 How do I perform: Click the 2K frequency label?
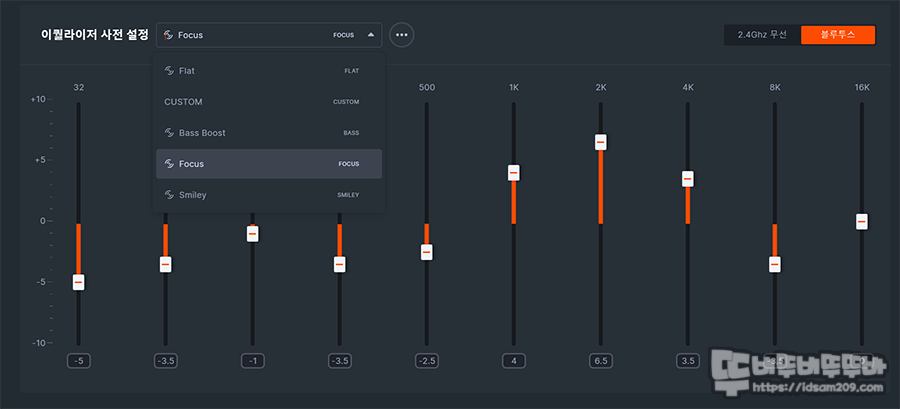(x=601, y=88)
